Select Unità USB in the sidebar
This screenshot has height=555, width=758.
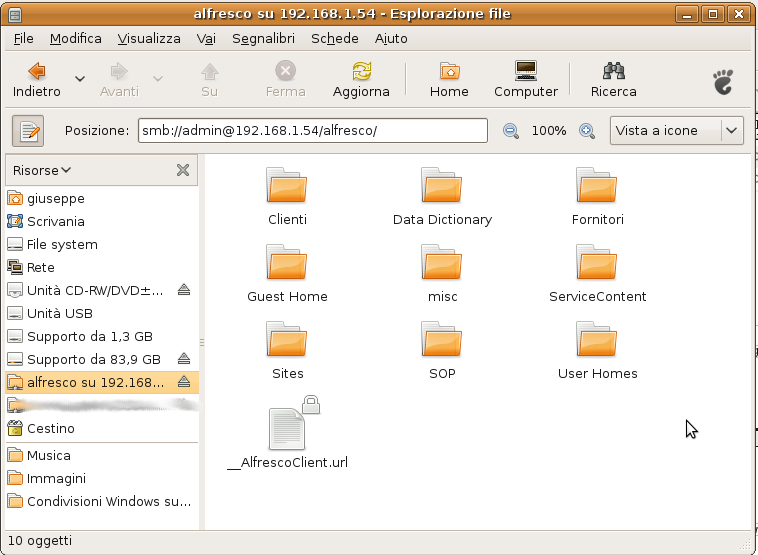pos(102,313)
